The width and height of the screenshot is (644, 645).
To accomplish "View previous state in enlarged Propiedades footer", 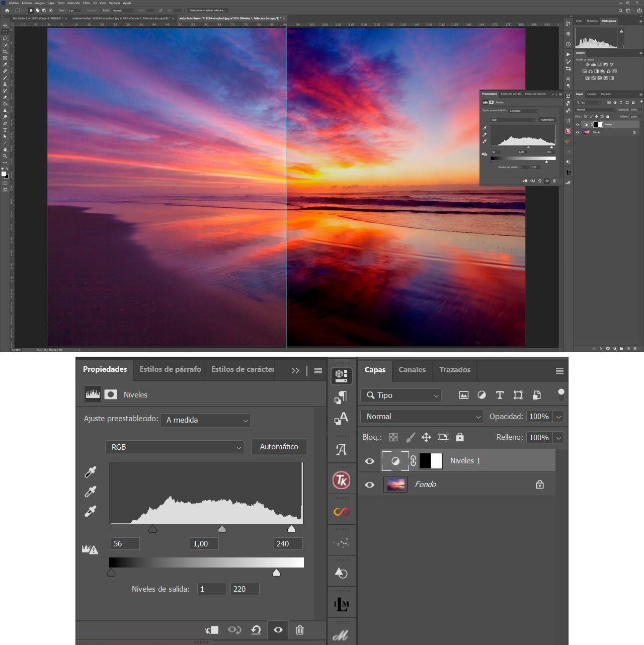I will [x=234, y=630].
